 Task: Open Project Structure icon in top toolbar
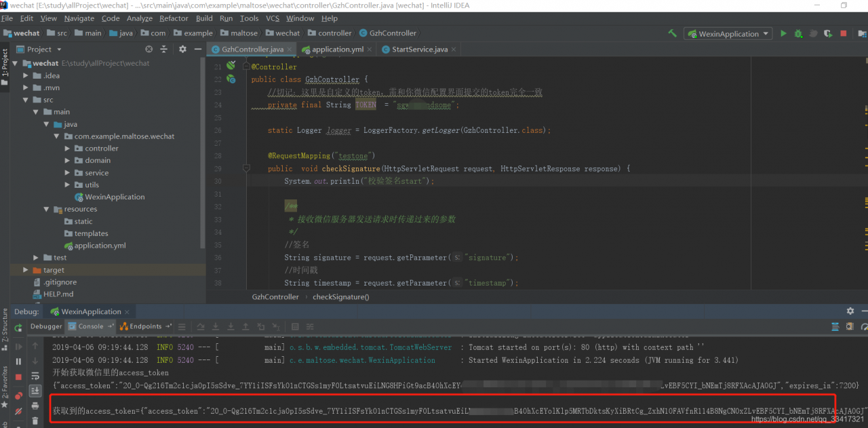[x=863, y=33]
